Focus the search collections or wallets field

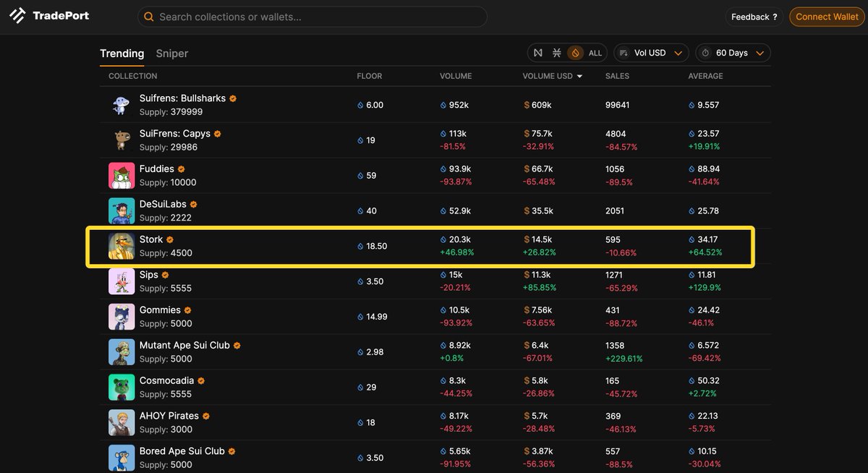pyautogui.click(x=312, y=17)
